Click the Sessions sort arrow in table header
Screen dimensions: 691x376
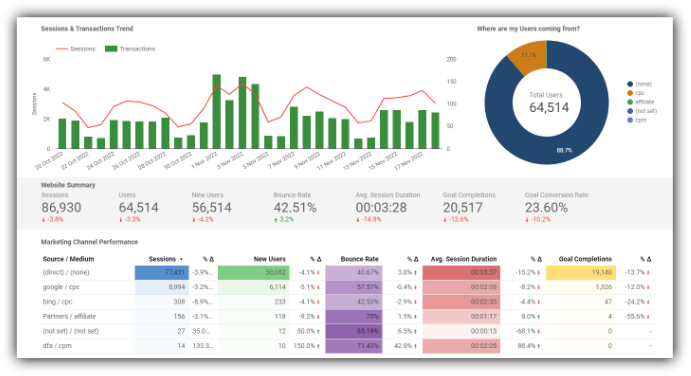point(181,260)
